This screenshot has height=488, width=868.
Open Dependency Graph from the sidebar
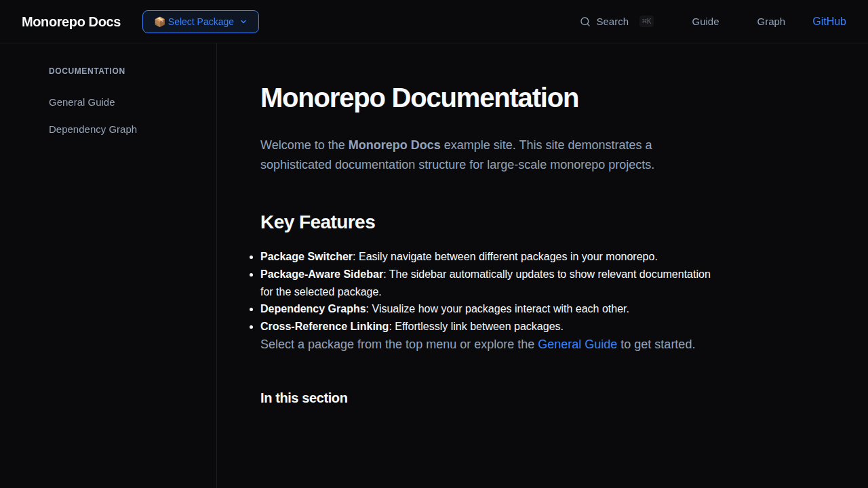coord(93,129)
